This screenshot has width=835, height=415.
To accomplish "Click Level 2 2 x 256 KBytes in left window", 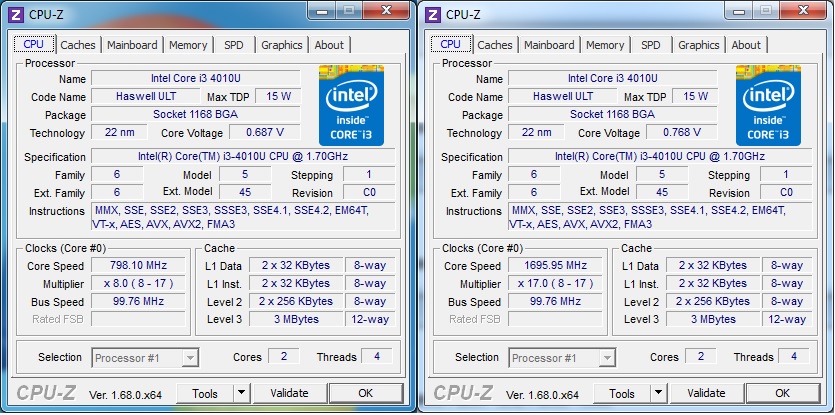I will point(296,301).
